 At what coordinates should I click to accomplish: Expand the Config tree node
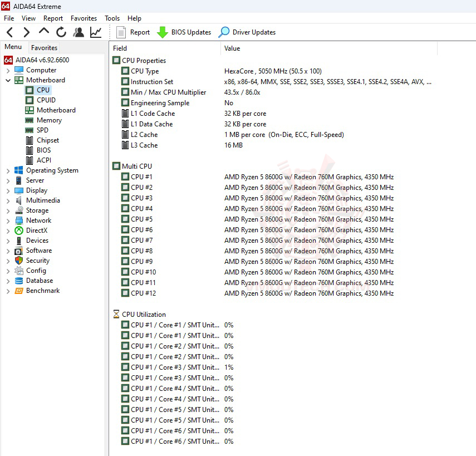point(8,271)
